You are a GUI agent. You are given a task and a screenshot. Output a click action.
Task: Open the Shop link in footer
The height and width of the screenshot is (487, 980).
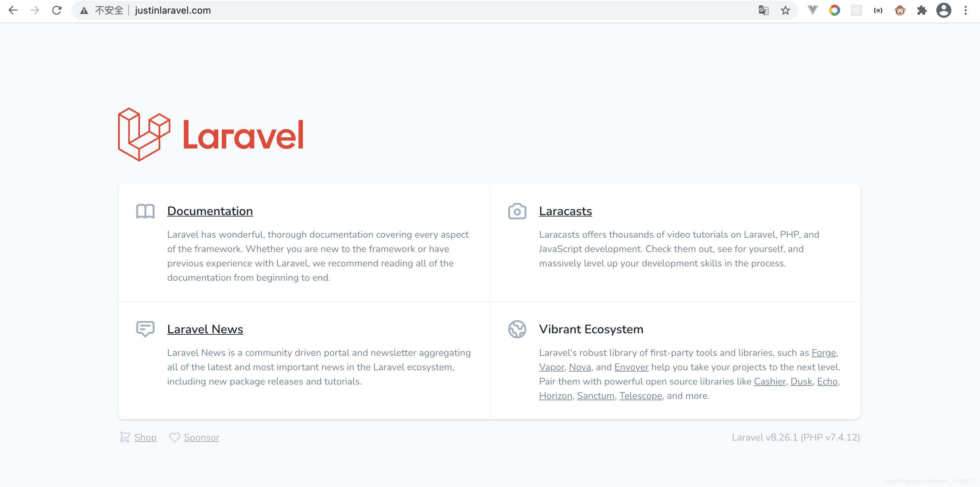click(145, 437)
